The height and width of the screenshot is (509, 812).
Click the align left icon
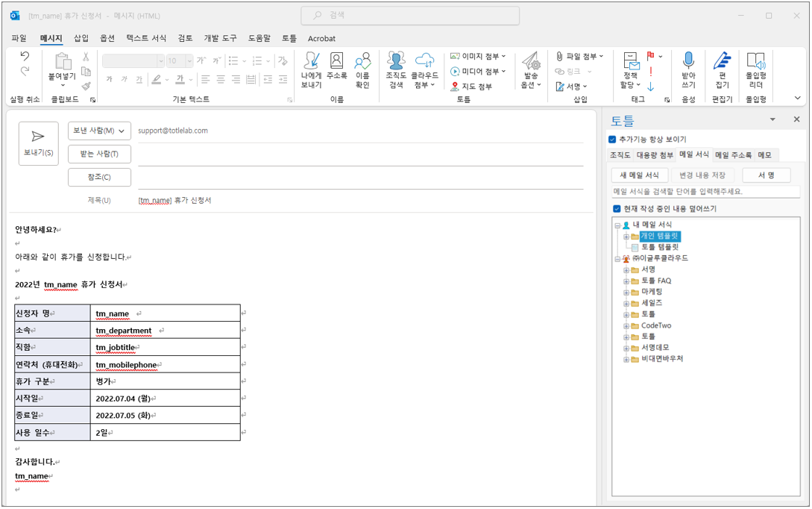tap(206, 79)
